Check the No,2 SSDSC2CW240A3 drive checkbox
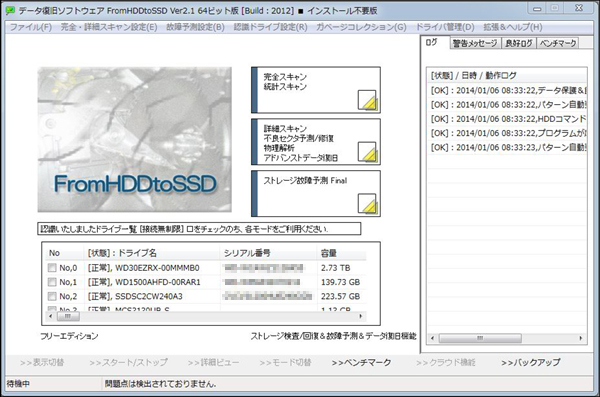 pyautogui.click(x=52, y=296)
